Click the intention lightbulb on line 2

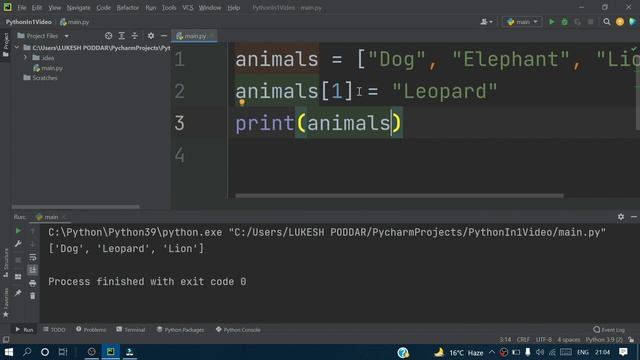coord(242,103)
